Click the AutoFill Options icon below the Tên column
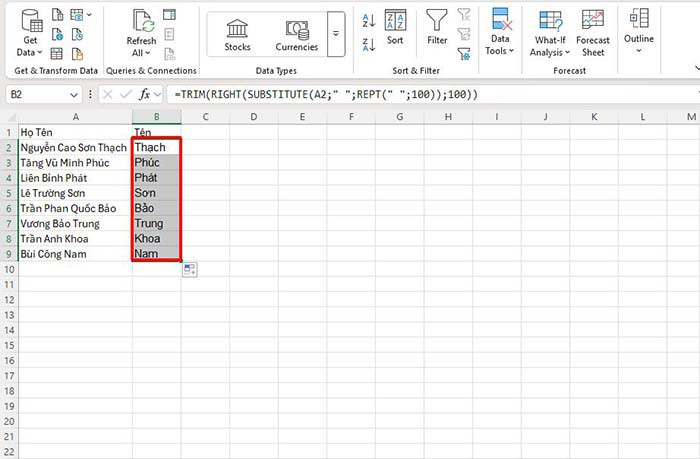Screen dimensions: 700x459 [x=189, y=270]
